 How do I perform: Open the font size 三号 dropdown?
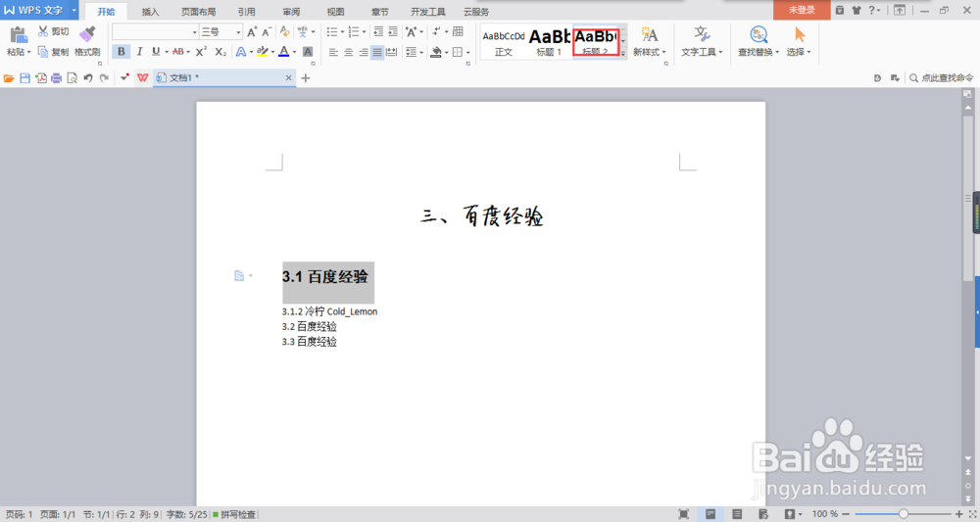click(x=238, y=32)
